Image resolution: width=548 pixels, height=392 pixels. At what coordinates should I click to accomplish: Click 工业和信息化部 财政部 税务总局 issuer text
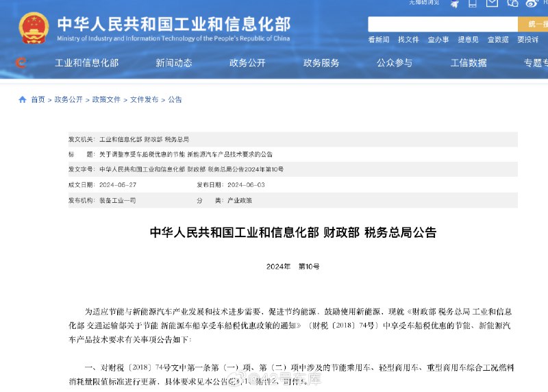coord(144,140)
